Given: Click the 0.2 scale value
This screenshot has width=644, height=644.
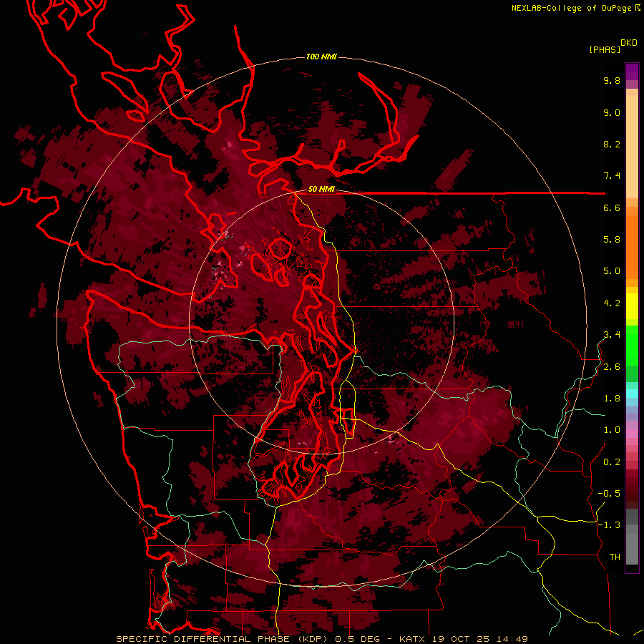Looking at the screenshot, I should pyautogui.click(x=612, y=462).
